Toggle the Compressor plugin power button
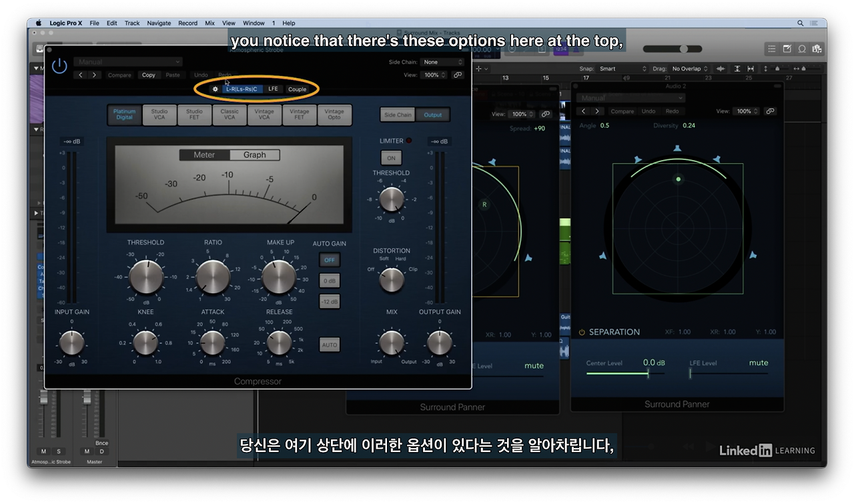Screen dimensions: 854x504 click(59, 65)
